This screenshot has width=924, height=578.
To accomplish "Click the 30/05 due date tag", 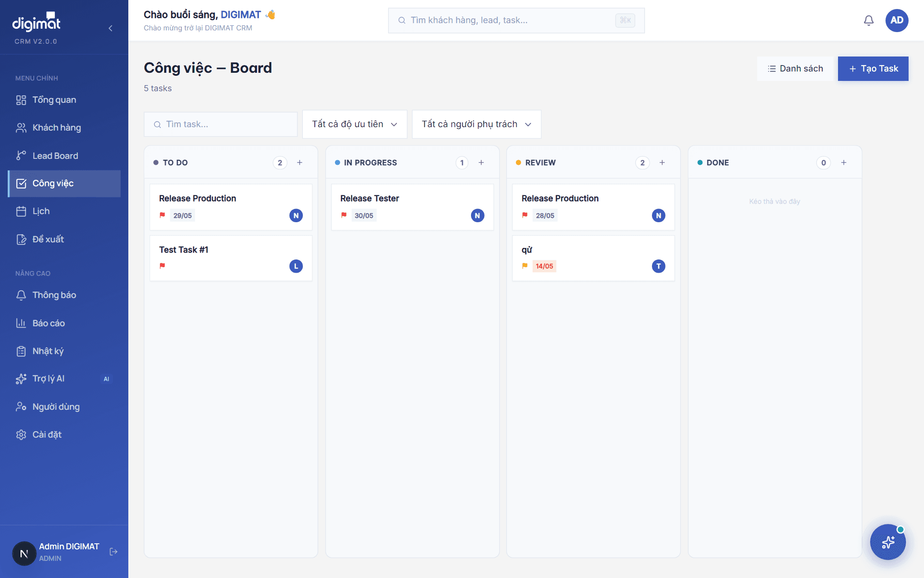I will tap(364, 215).
